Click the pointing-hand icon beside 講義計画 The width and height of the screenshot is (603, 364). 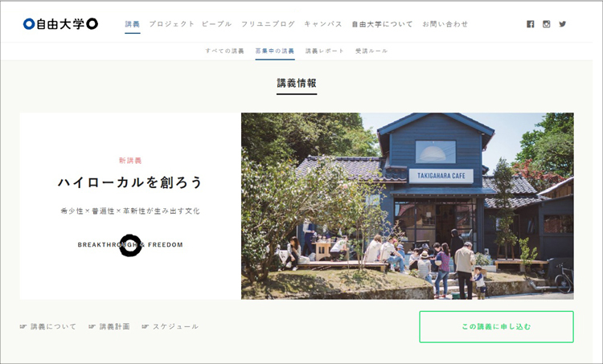tap(92, 327)
